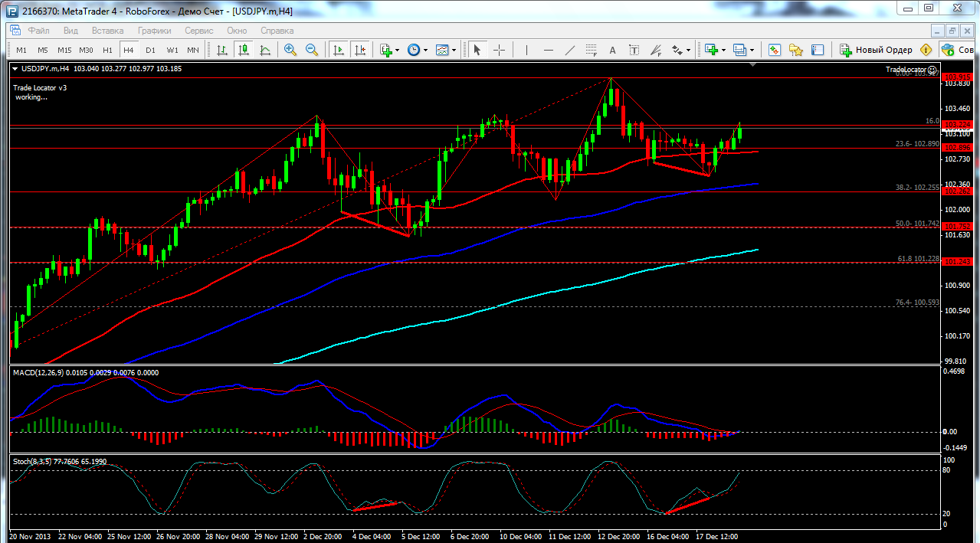Select the M15 timeframe button

click(x=64, y=50)
